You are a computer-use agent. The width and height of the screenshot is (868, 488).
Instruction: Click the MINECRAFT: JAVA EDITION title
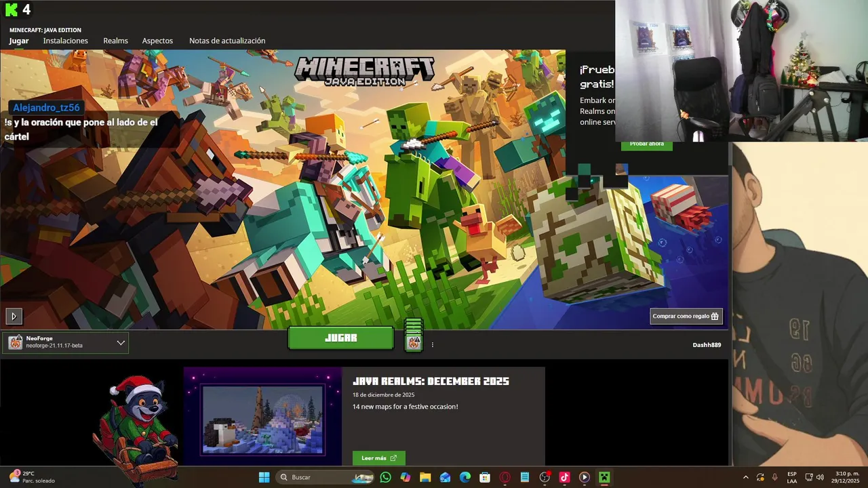click(x=45, y=30)
